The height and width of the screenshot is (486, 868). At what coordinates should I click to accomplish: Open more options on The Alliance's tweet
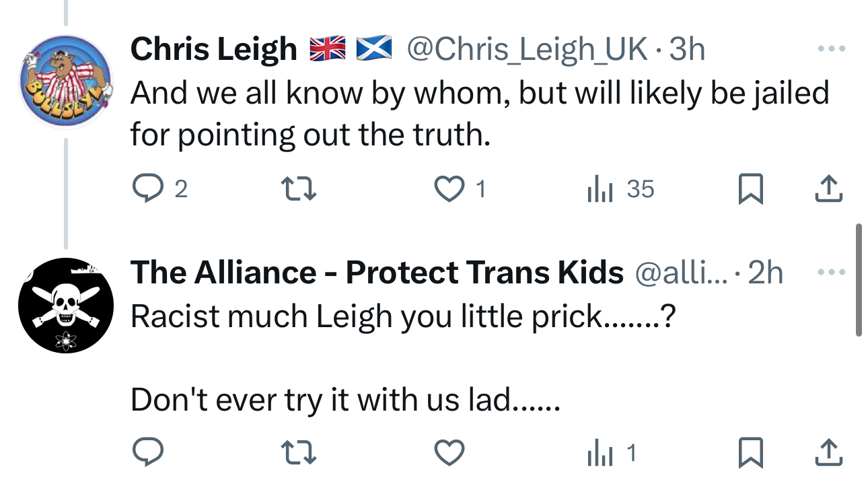[830, 273]
